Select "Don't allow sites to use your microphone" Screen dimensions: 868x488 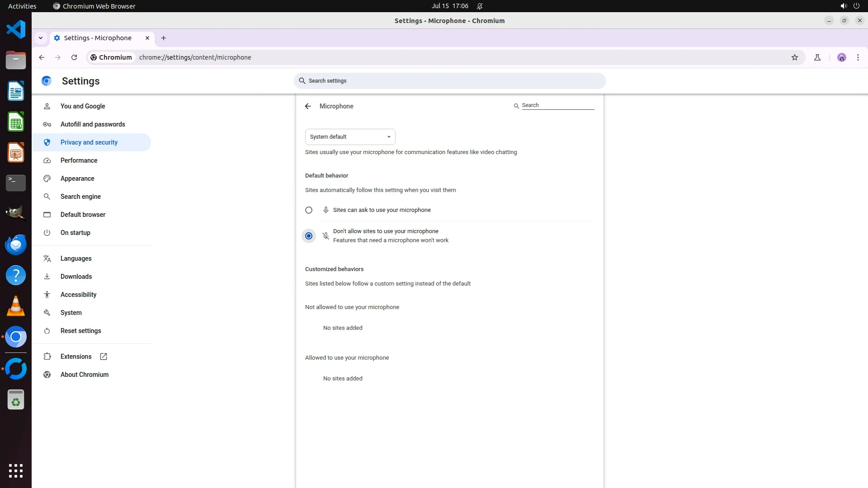coord(309,236)
